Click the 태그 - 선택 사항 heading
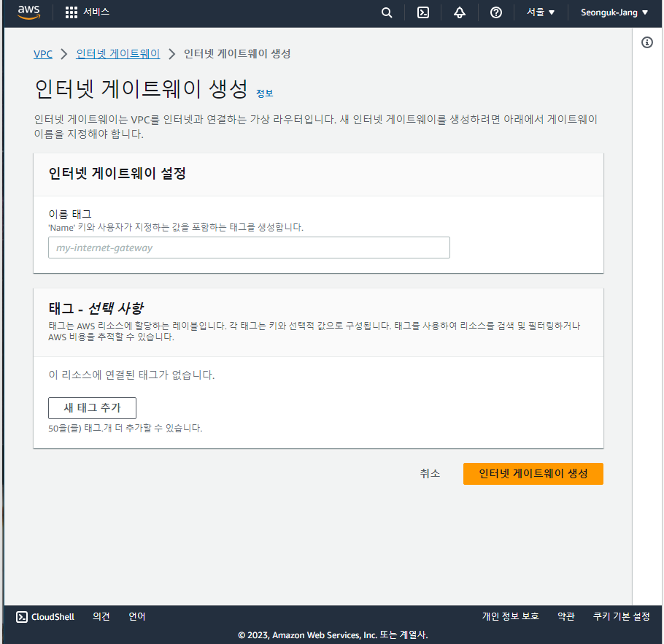 point(96,308)
